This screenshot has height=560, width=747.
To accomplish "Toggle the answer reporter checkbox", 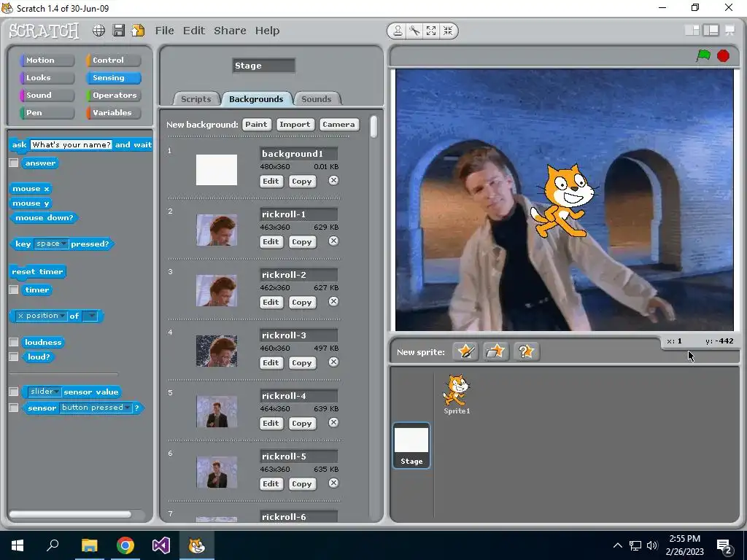I will point(14,163).
